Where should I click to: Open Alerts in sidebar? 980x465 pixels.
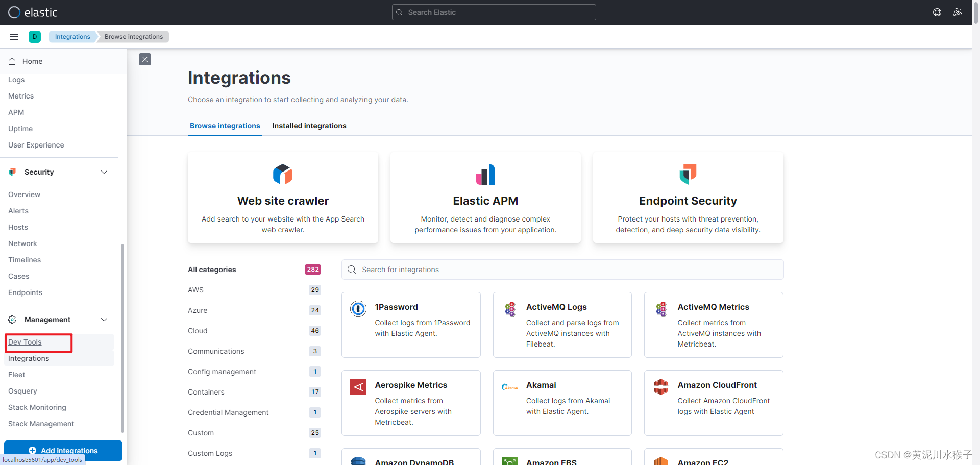click(x=18, y=211)
